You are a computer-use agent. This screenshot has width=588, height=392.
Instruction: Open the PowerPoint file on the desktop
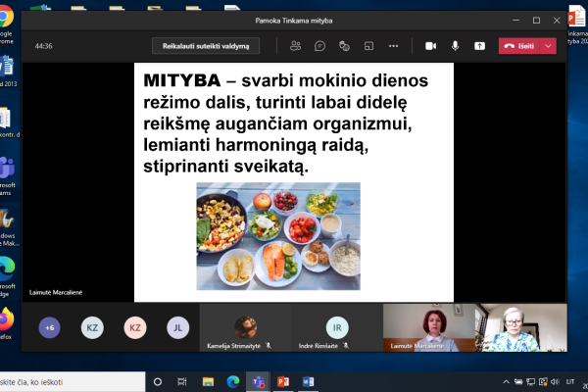click(577, 24)
